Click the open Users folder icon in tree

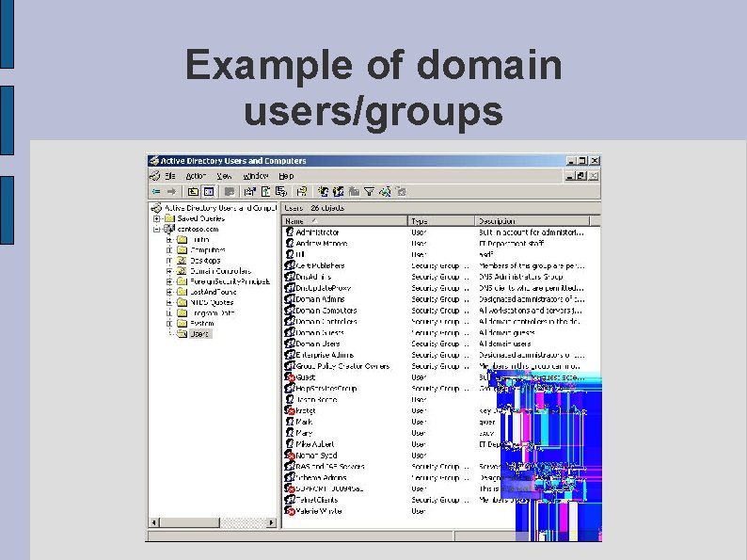point(182,333)
